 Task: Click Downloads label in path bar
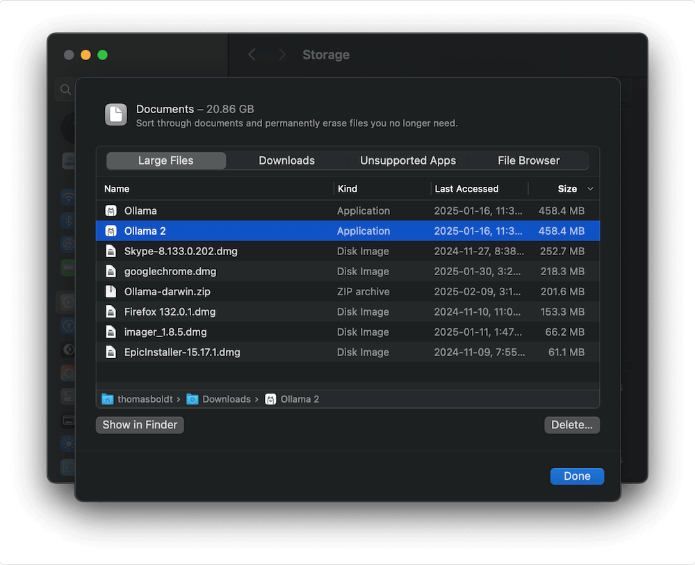click(226, 399)
